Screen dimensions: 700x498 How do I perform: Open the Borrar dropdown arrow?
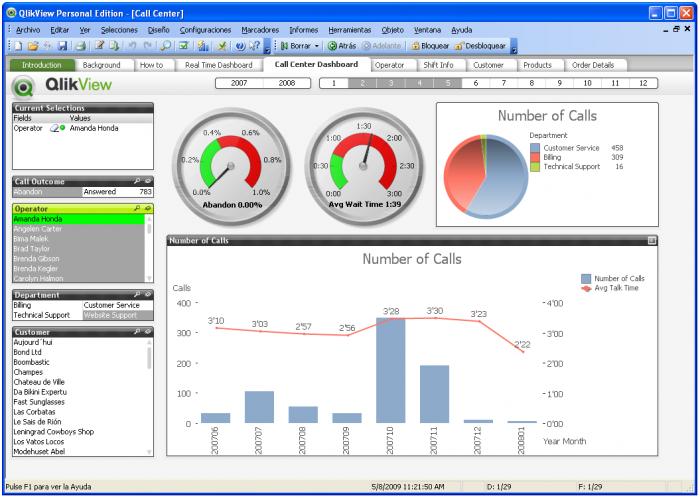pyautogui.click(x=317, y=46)
